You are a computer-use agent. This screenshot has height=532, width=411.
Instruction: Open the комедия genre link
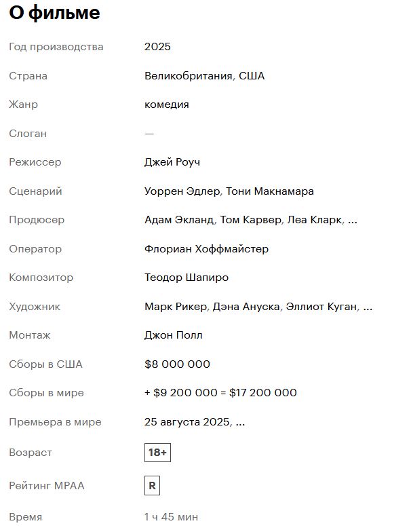pyautogui.click(x=167, y=104)
